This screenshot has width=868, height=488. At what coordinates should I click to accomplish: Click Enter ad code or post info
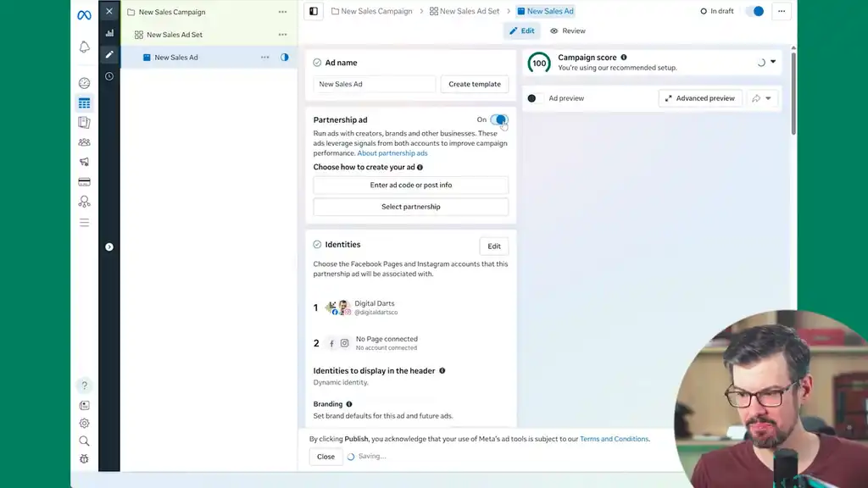click(411, 185)
